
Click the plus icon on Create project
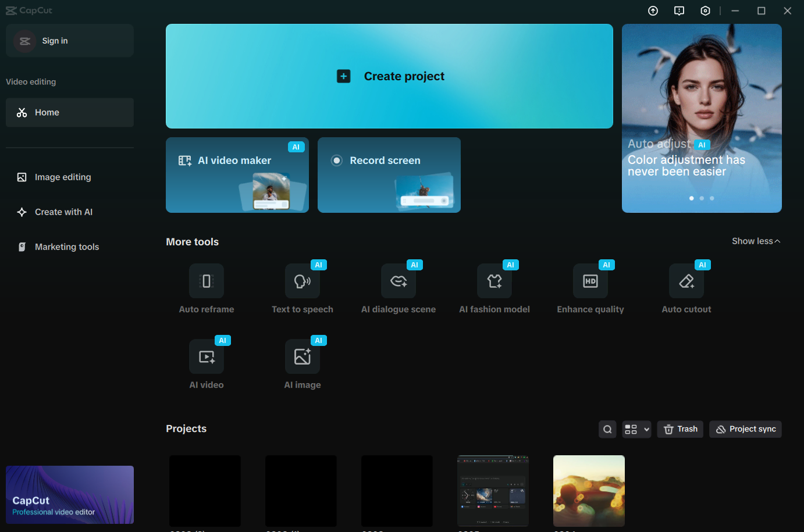(344, 76)
